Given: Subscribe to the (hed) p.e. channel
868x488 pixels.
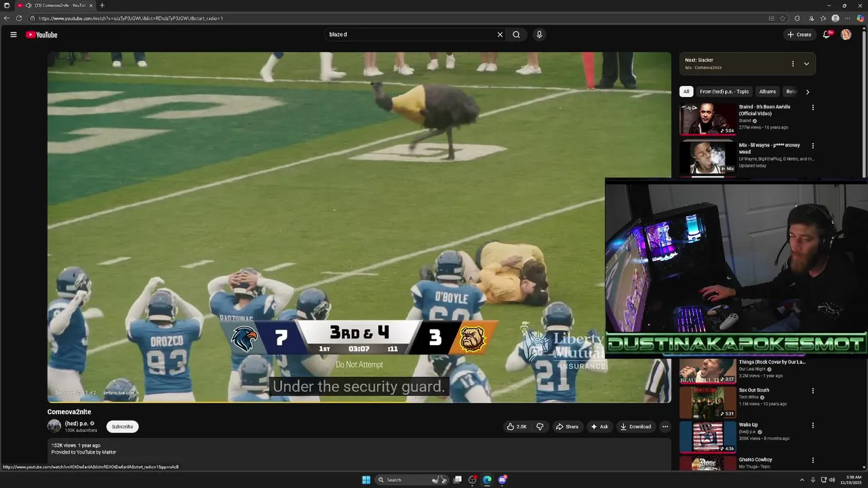Looking at the screenshot, I should 122,426.
